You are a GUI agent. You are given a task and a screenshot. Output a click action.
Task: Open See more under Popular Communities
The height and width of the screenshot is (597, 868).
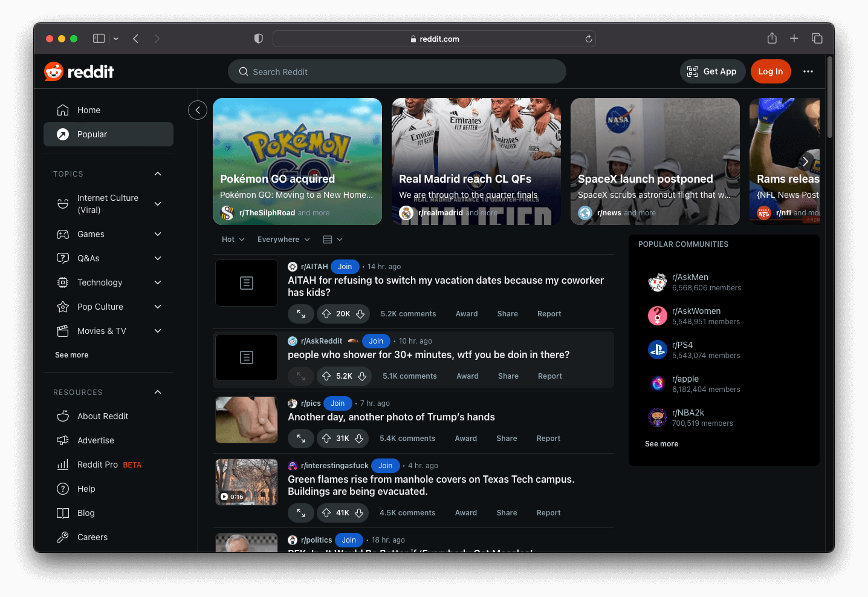tap(661, 443)
